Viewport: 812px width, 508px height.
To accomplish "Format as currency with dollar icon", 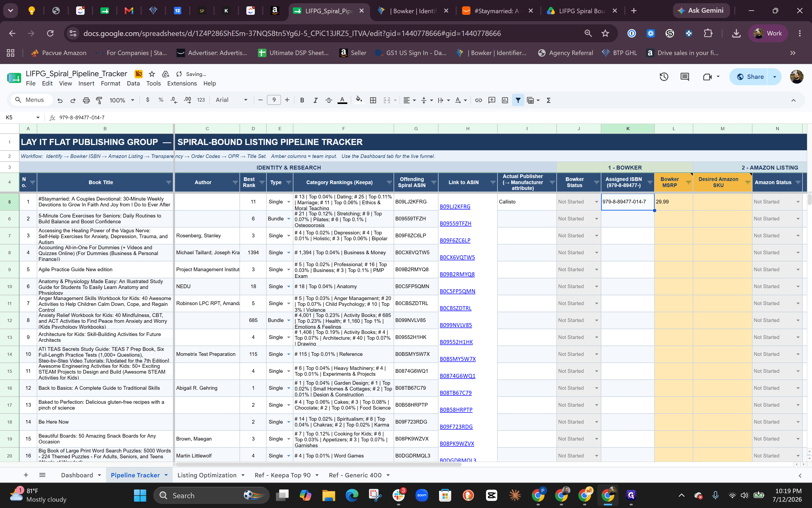I will 148,100.
